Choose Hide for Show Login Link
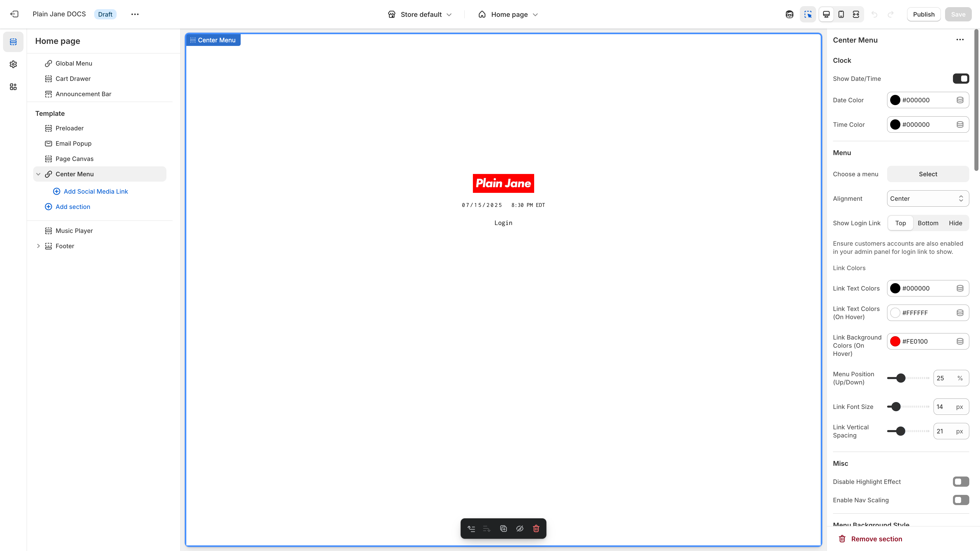Screen dimensions: 980x551 [956, 223]
